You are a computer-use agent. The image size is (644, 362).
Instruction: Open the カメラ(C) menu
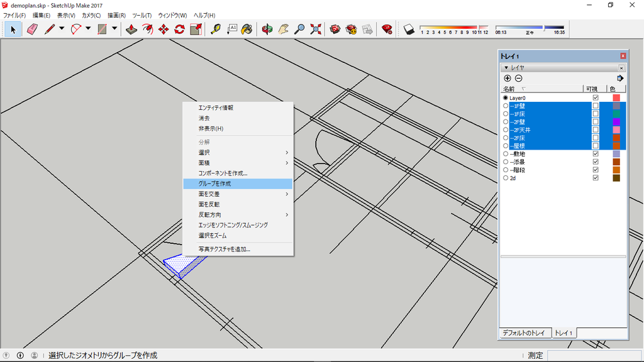point(91,15)
